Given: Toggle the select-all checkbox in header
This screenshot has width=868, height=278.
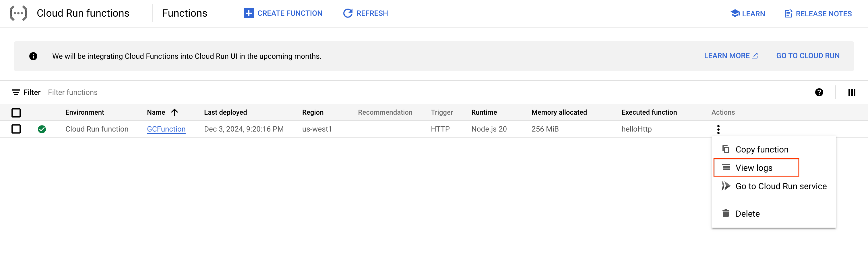Looking at the screenshot, I should [x=16, y=113].
